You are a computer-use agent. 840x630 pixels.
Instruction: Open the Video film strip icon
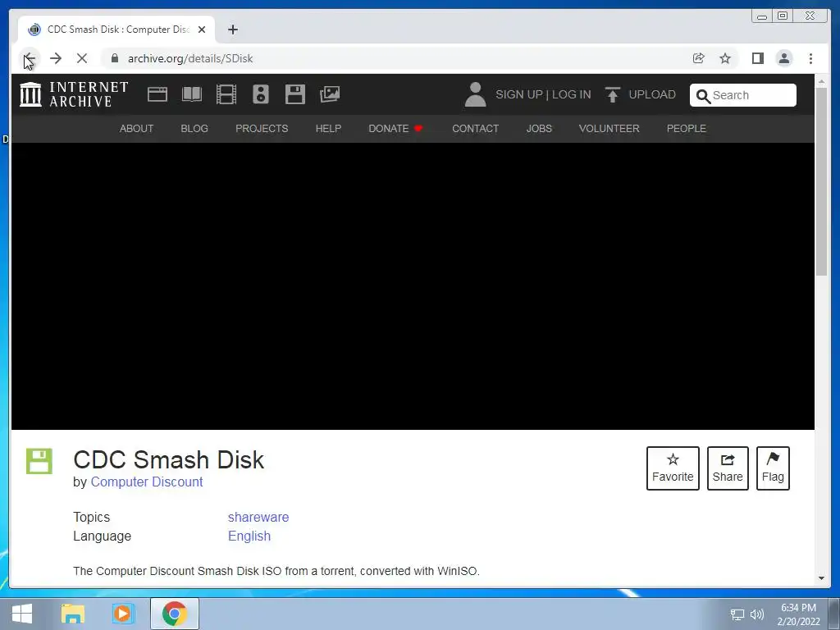226,94
